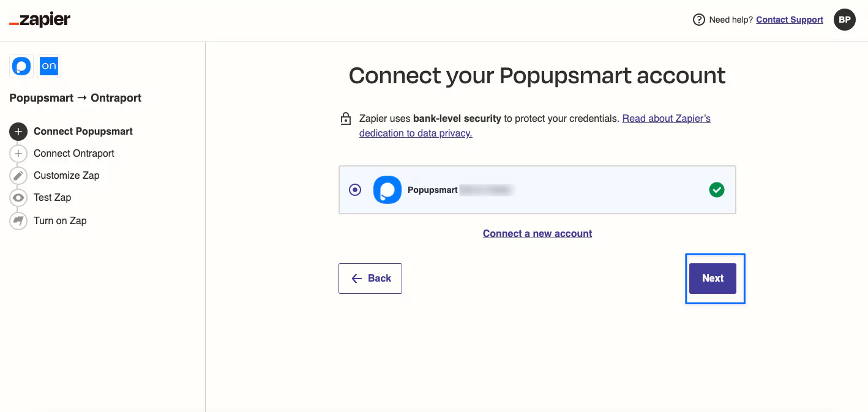Viewport: 868px width, 412px height.
Task: Click the Back button
Action: pyautogui.click(x=370, y=279)
